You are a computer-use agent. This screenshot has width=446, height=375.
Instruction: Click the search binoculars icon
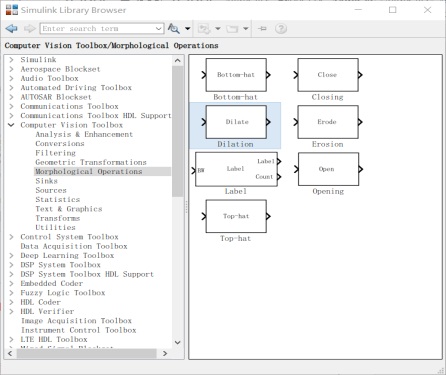[173, 29]
